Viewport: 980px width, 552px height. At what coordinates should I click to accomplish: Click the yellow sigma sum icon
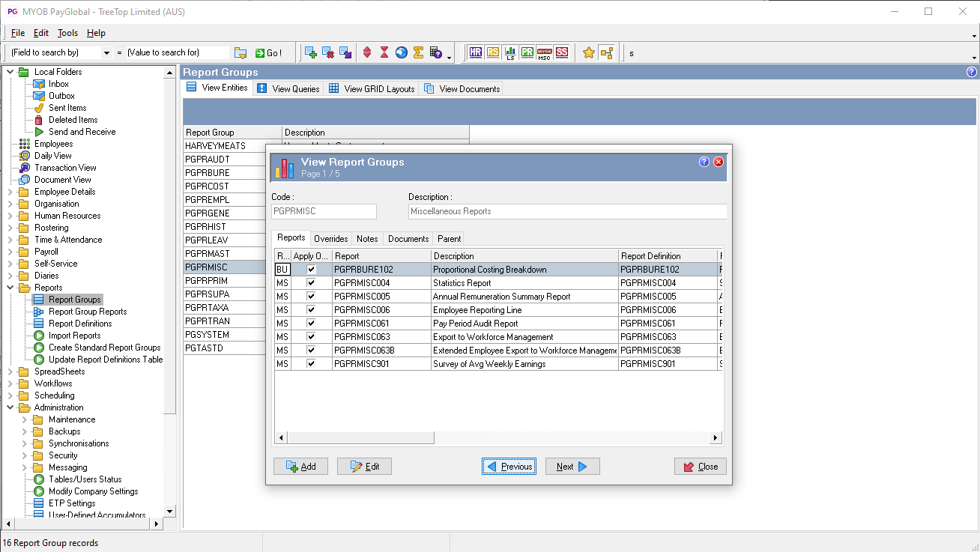418,52
